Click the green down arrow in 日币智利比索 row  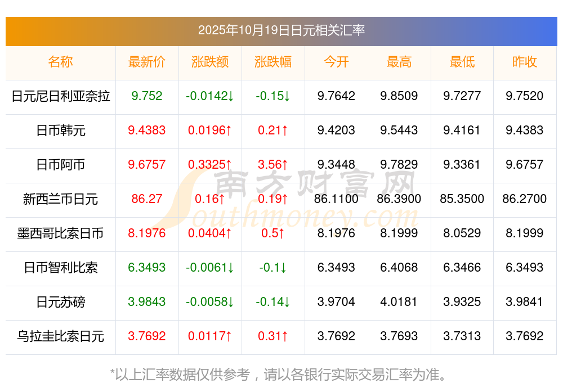pos(230,268)
